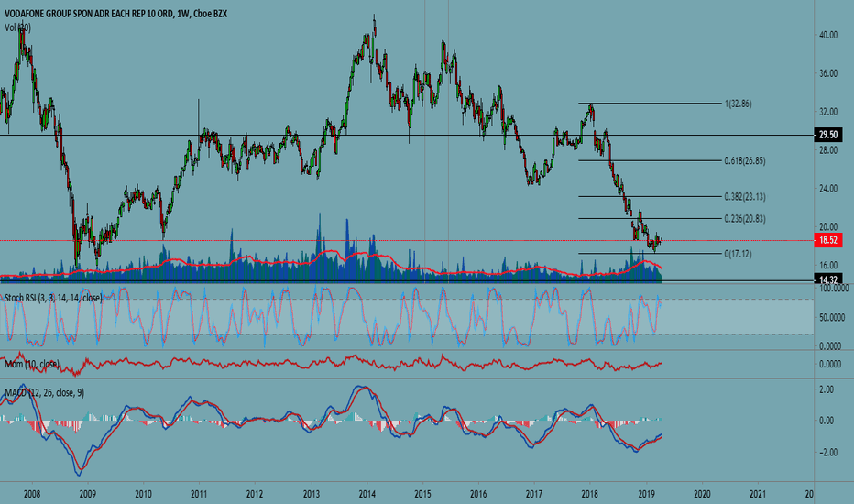The image size is (854, 504).
Task: Click the 100.0000 Stoch RSI scale value
Action: [x=834, y=289]
